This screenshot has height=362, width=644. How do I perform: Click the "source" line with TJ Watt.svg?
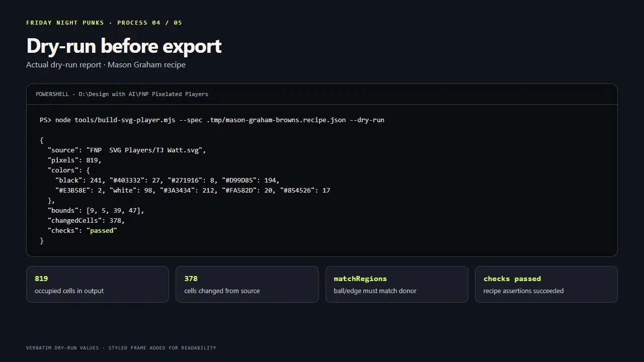point(127,150)
